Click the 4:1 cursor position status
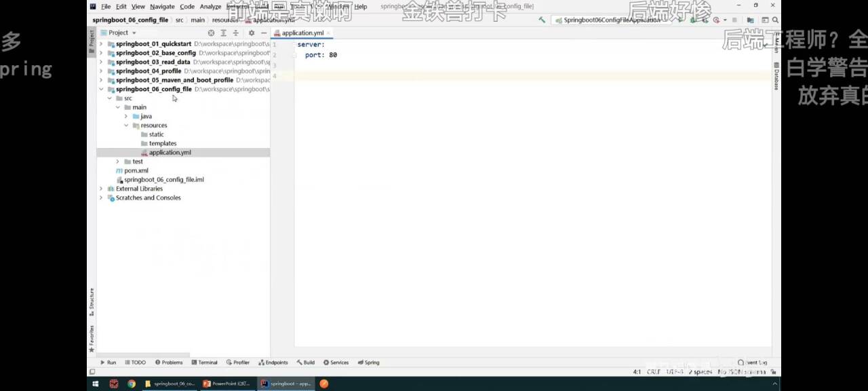 coord(637,372)
